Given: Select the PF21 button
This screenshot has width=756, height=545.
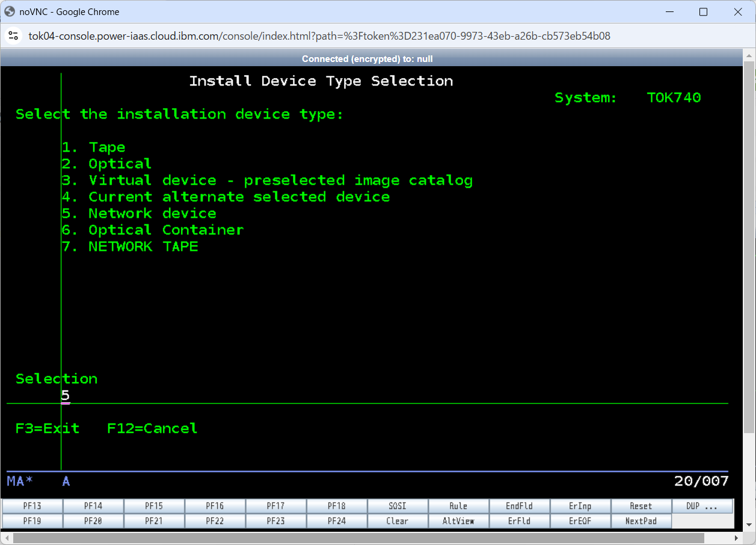Looking at the screenshot, I should (x=154, y=521).
